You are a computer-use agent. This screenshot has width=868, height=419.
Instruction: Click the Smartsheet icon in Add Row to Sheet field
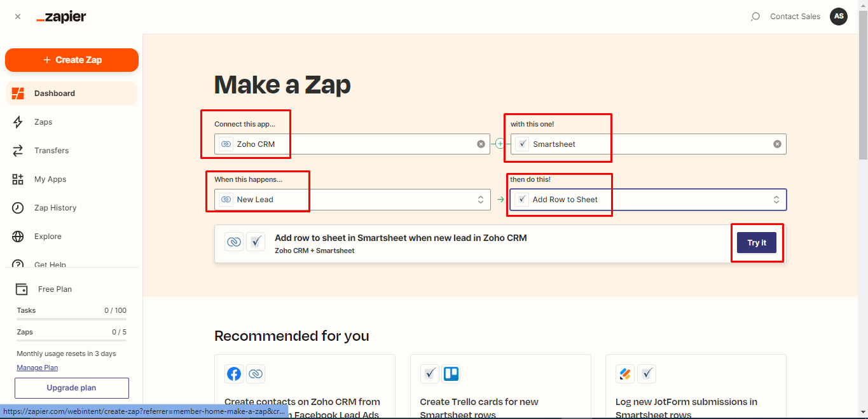pyautogui.click(x=522, y=200)
